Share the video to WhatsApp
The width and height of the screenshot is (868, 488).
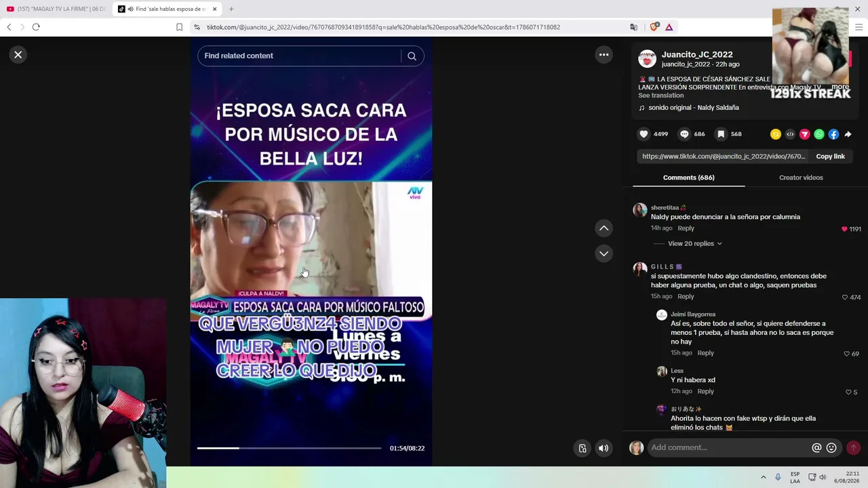point(819,134)
